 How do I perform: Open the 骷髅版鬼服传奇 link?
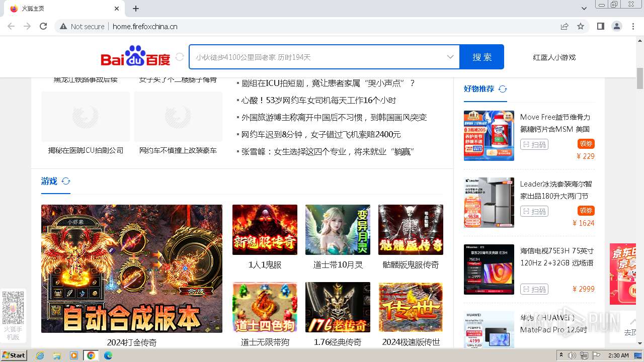coord(411,264)
